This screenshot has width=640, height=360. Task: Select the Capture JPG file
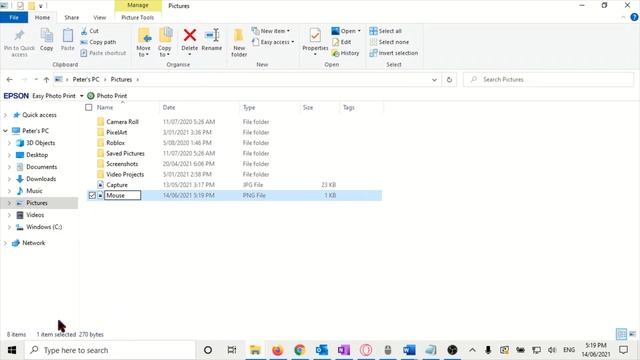click(234, 185)
